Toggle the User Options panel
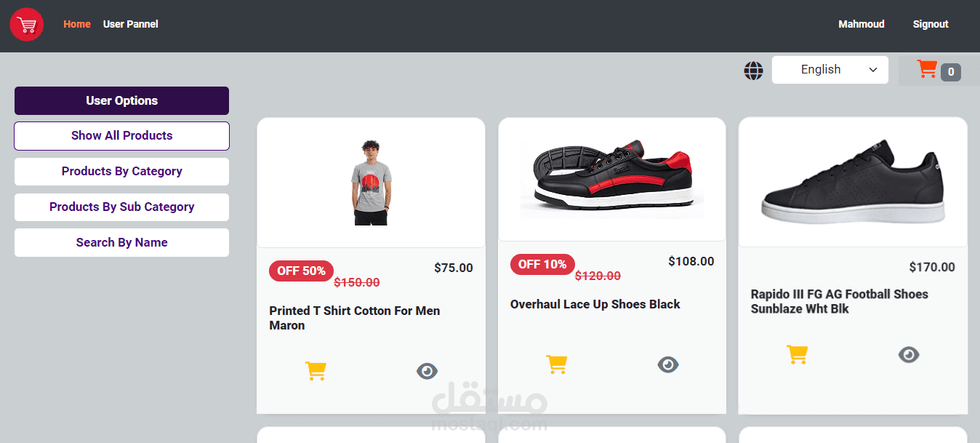Screen dimensions: 980x443 point(121,100)
